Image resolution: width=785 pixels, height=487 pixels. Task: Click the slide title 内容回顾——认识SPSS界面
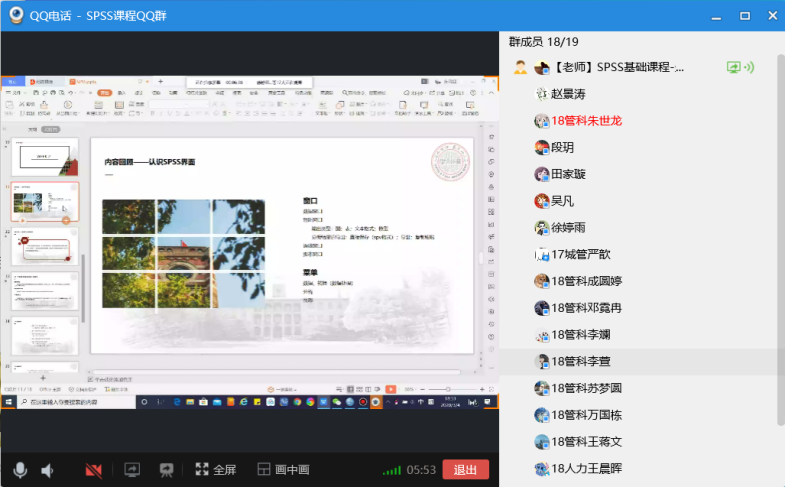(x=150, y=162)
